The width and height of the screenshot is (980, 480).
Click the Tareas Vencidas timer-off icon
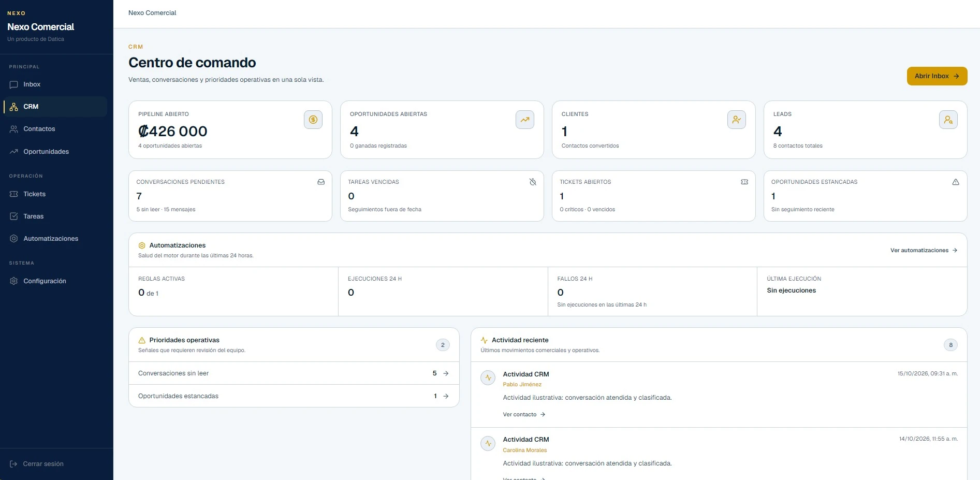coord(533,182)
